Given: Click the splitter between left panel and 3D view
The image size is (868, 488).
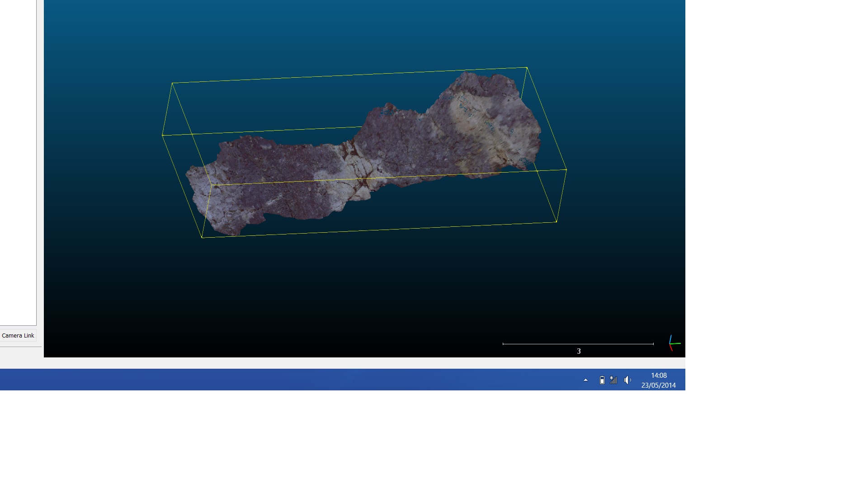Looking at the screenshot, I should pyautogui.click(x=40, y=181).
